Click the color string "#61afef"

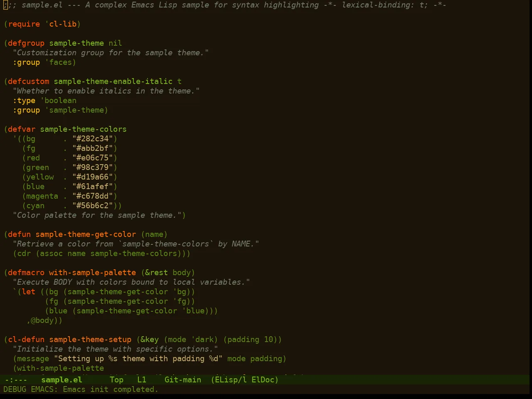92,187
